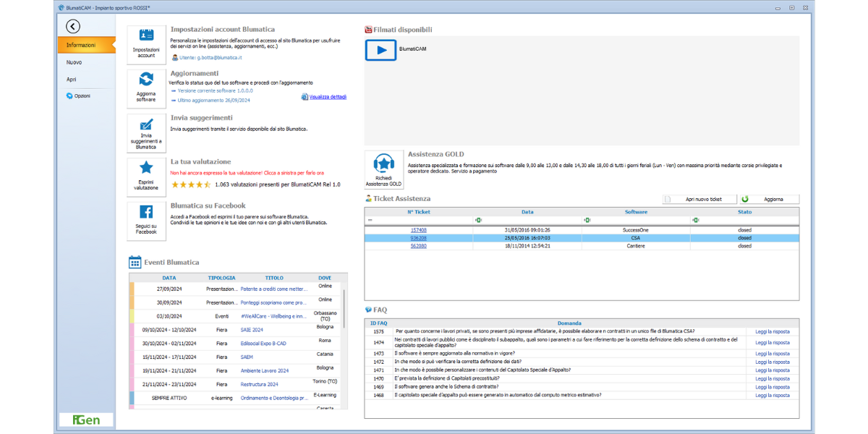Sort events by the TIPOLOGIA column header
This screenshot has height=434, width=868.
(222, 278)
